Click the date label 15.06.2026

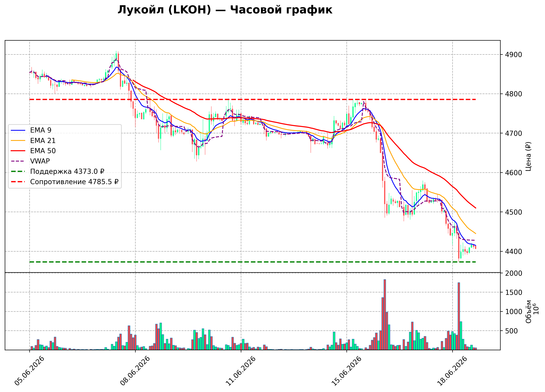pyautogui.click(x=346, y=371)
